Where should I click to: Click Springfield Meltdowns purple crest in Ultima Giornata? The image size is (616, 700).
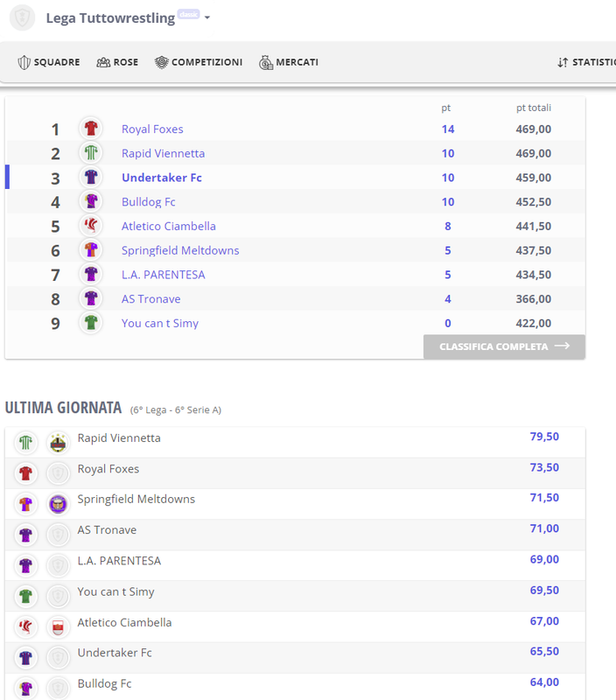pyautogui.click(x=58, y=504)
